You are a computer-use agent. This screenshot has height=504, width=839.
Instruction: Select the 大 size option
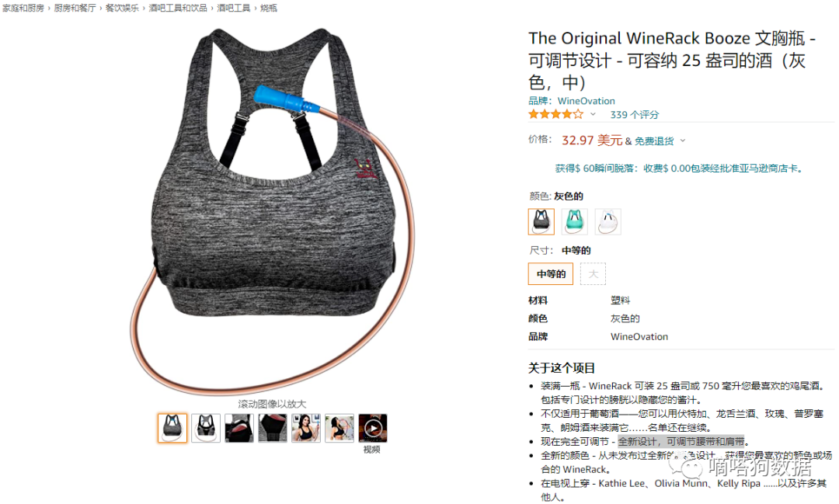(x=593, y=274)
